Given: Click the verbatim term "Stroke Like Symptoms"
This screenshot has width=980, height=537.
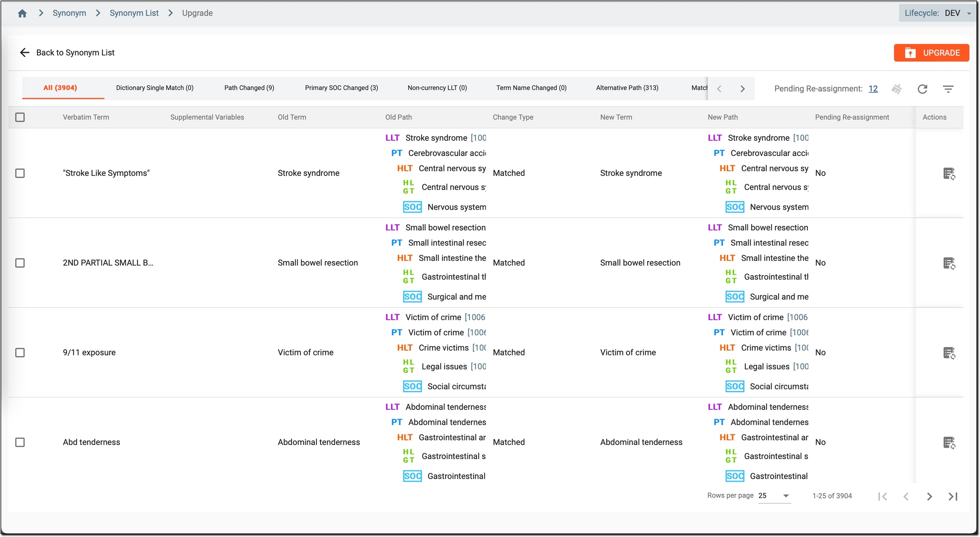Looking at the screenshot, I should click(106, 173).
